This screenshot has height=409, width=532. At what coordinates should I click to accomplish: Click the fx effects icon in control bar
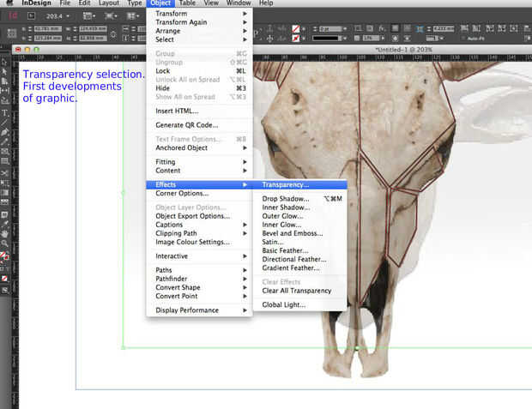[x=382, y=29]
